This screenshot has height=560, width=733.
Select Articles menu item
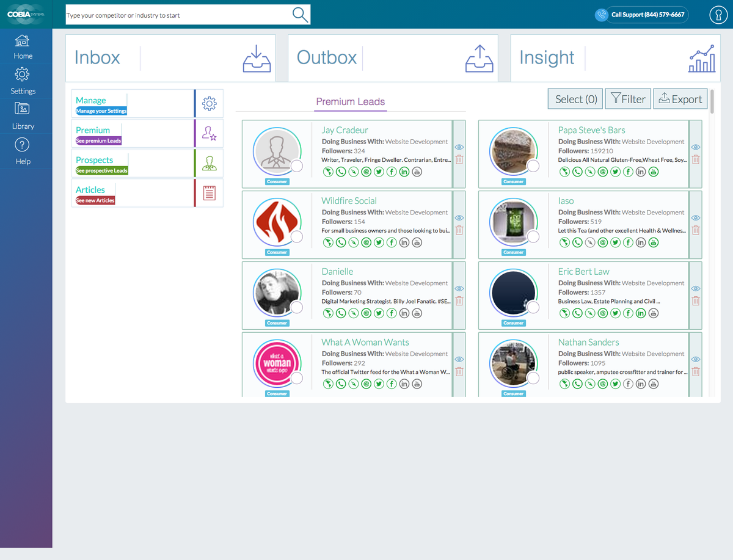click(x=147, y=193)
